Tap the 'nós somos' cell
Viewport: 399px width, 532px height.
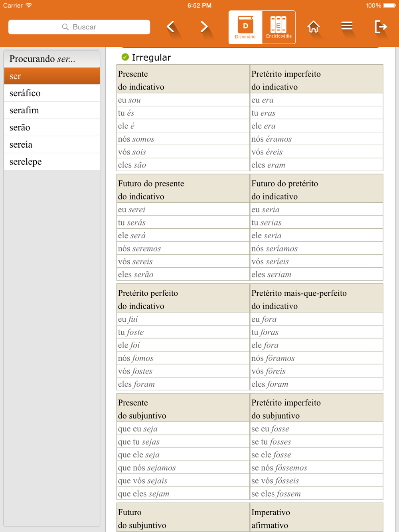183,139
